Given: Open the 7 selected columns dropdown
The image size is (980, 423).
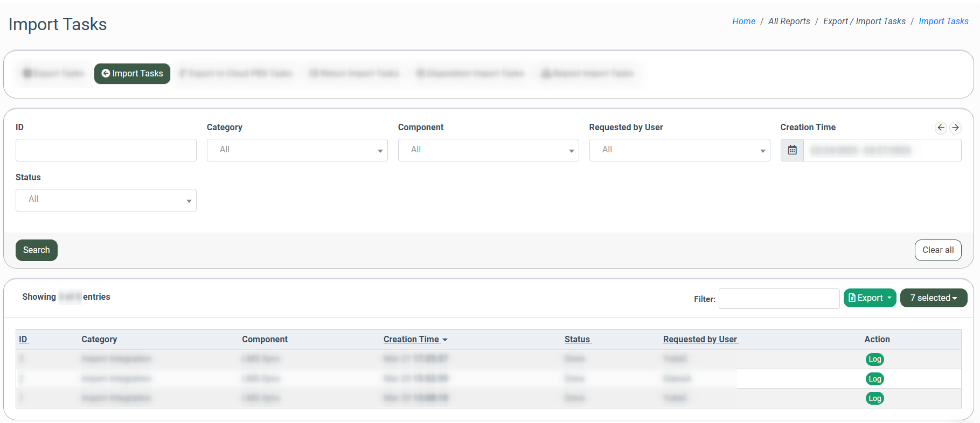Looking at the screenshot, I should [x=933, y=298].
